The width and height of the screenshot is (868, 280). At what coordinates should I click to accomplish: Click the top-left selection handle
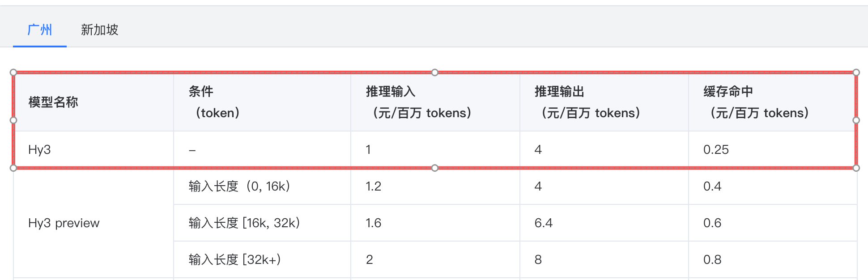(13, 72)
